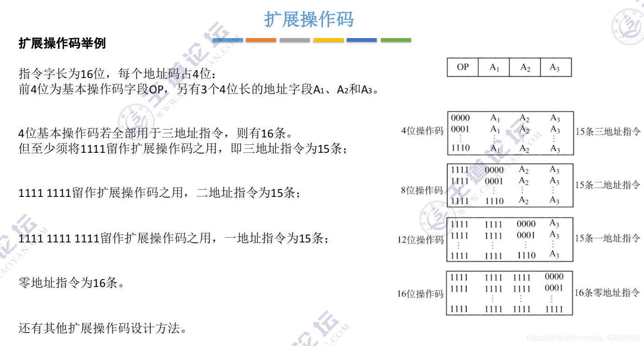The image size is (644, 346).
Task: Click the line "指令字长为16位，每个地址码占4位"
Action: pos(117,74)
